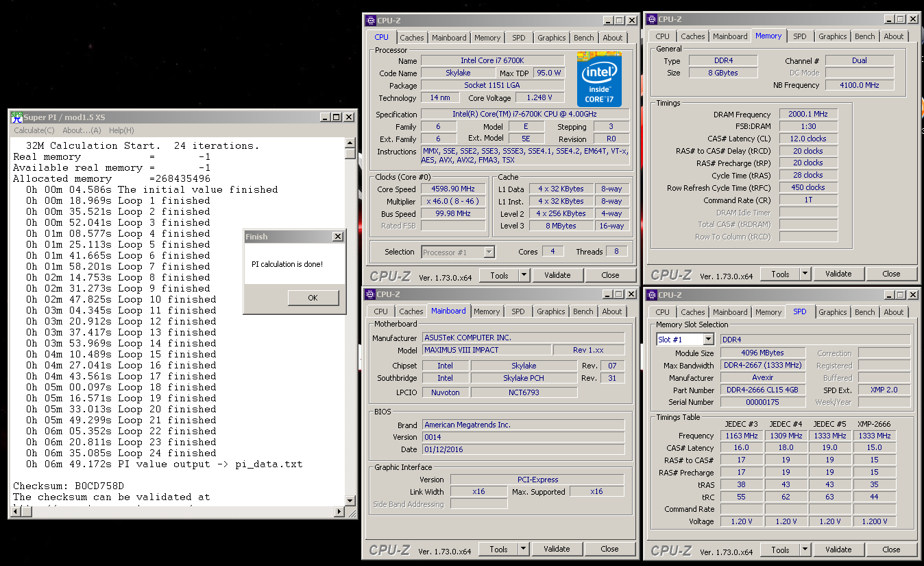Click Super PI vertical scrollbar up arrow

tap(350, 143)
